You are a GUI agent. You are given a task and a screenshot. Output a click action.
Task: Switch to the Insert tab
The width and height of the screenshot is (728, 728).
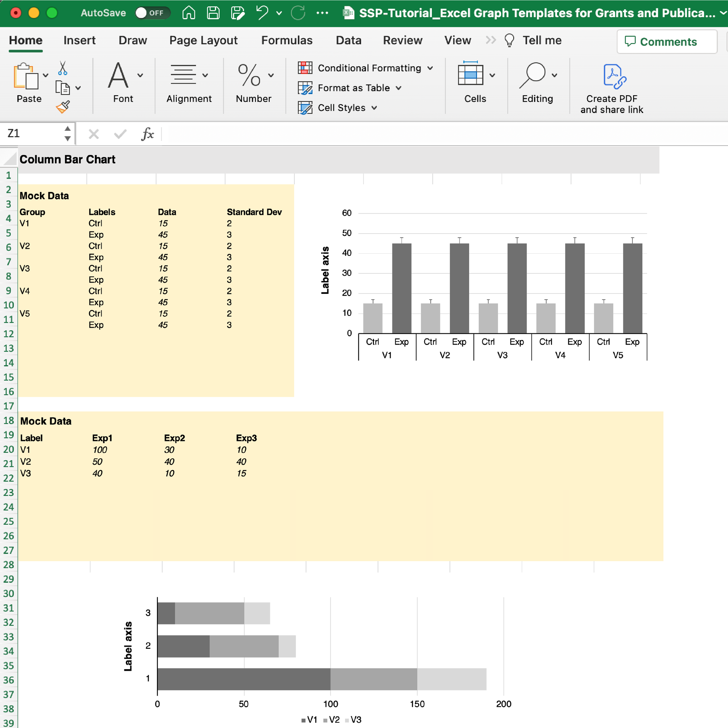(79, 40)
